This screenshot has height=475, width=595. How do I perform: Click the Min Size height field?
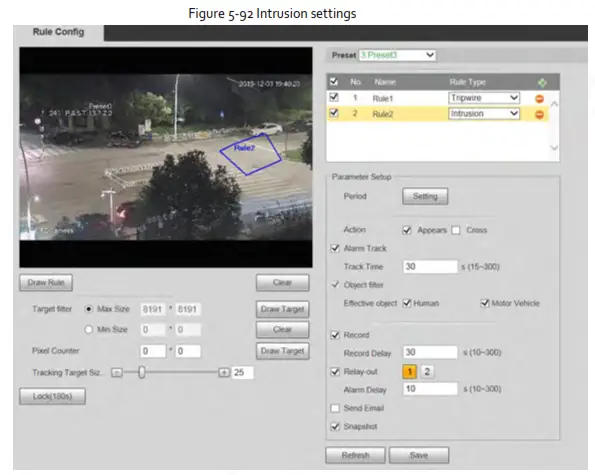[188, 329]
